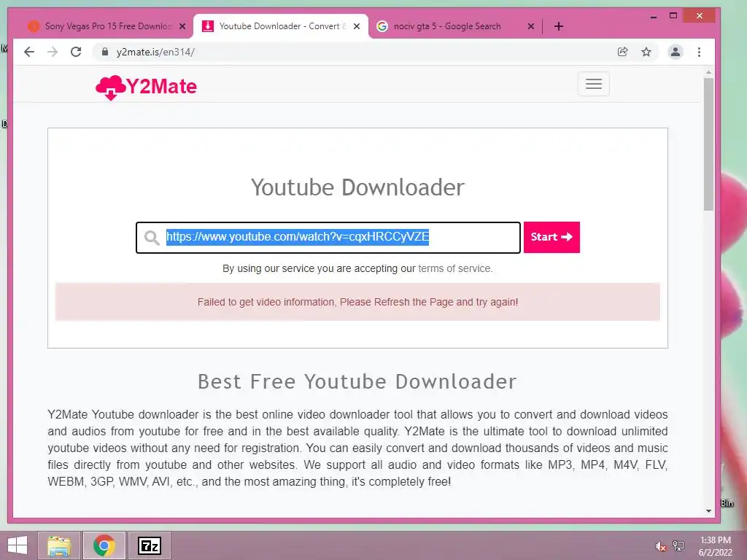Switch to the nociv gta 5 Google Search tab
This screenshot has width=747, height=560.
[448, 26]
